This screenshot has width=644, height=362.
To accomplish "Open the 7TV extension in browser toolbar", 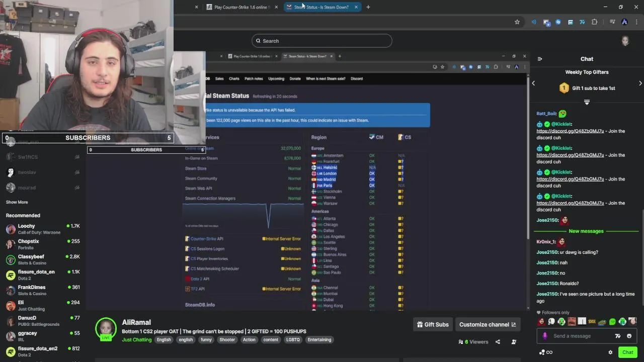I will [582, 22].
